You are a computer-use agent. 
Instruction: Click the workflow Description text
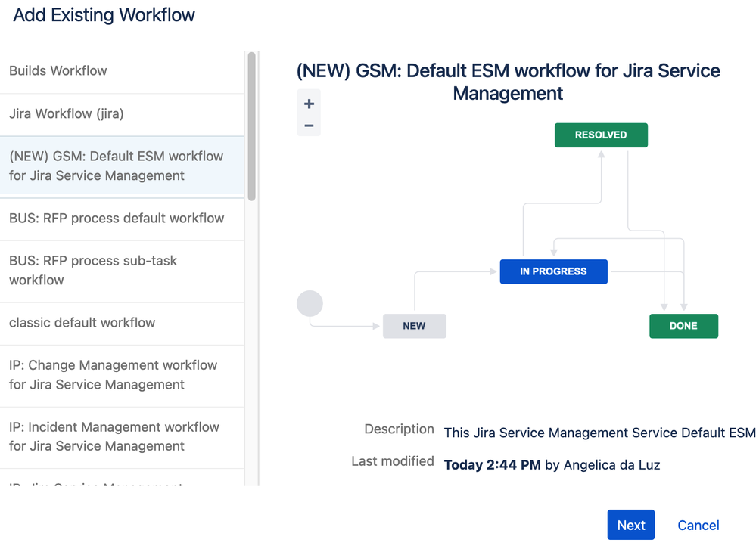pos(599,433)
